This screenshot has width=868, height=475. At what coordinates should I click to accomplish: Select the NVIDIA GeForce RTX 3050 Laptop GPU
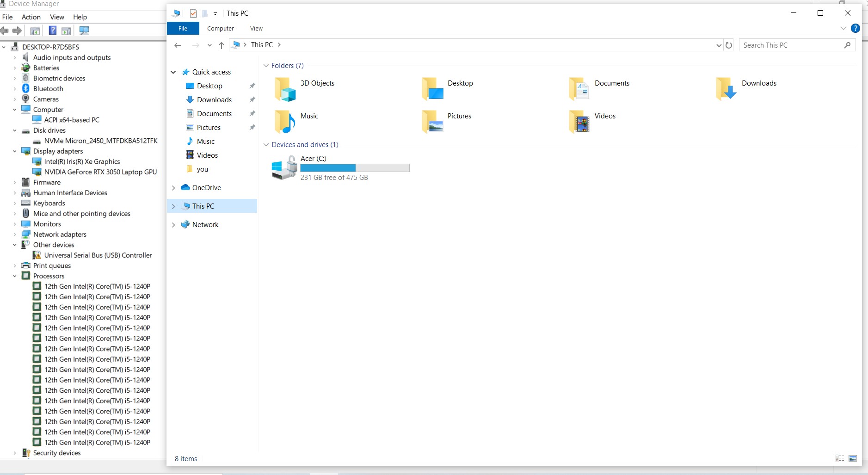pyautogui.click(x=100, y=172)
